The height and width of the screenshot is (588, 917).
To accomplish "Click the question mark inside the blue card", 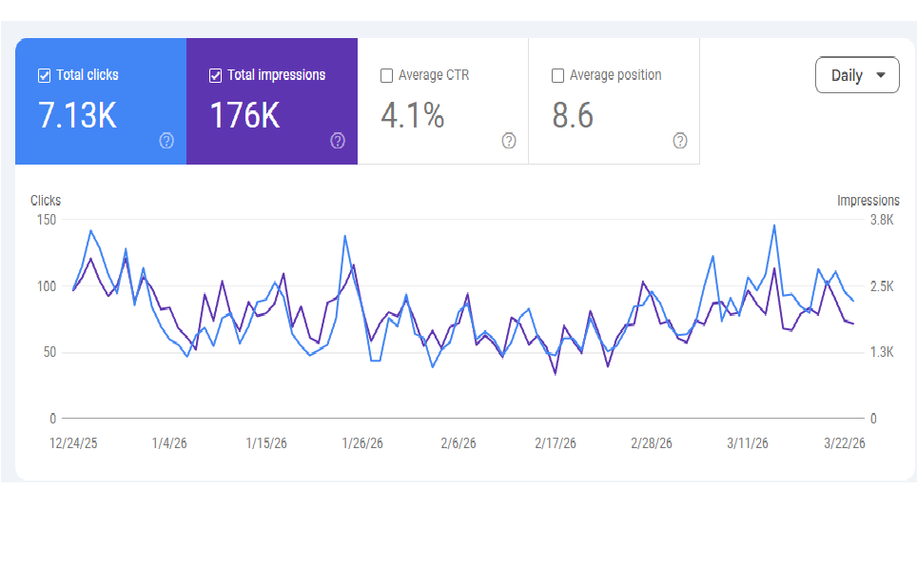I will [x=166, y=141].
